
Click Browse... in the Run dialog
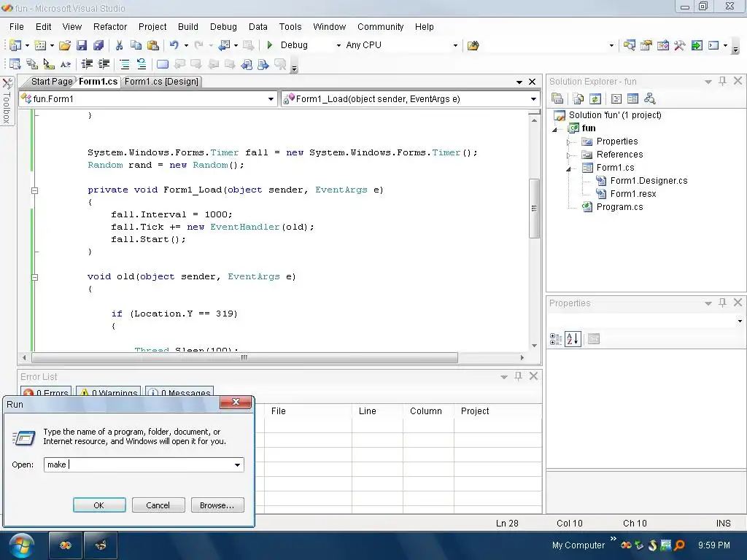coord(217,505)
